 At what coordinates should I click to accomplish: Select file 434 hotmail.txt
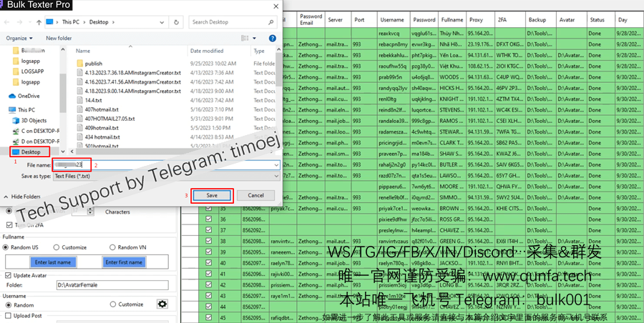click(99, 137)
